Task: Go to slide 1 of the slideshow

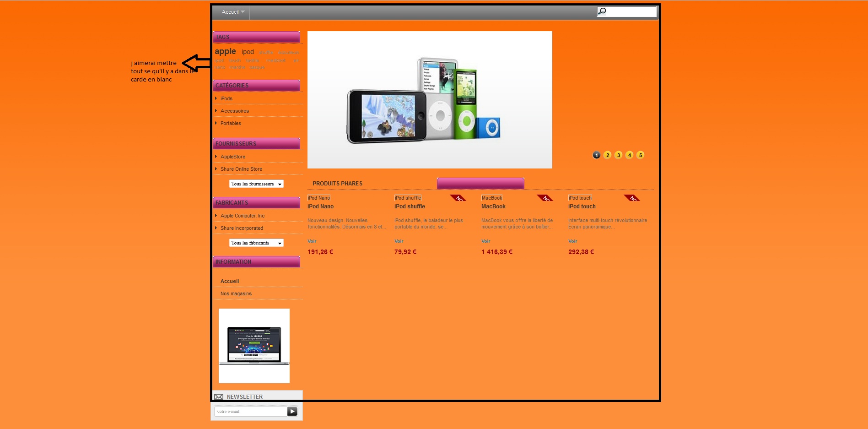Action: (x=596, y=155)
